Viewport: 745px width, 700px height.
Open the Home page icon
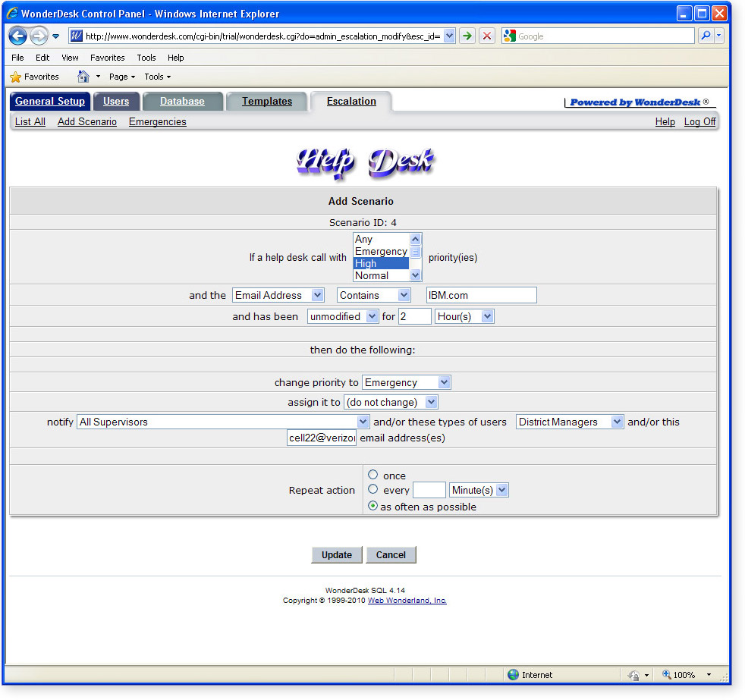point(83,77)
